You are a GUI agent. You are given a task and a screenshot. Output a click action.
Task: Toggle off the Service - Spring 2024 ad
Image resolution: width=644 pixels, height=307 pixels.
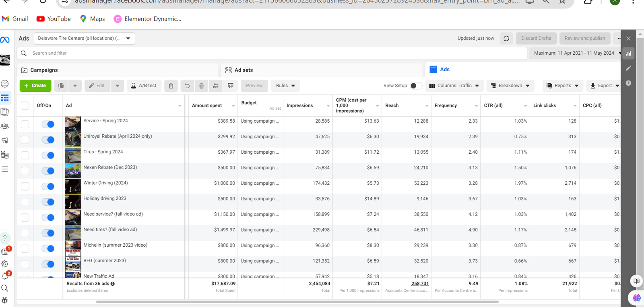[48, 124]
